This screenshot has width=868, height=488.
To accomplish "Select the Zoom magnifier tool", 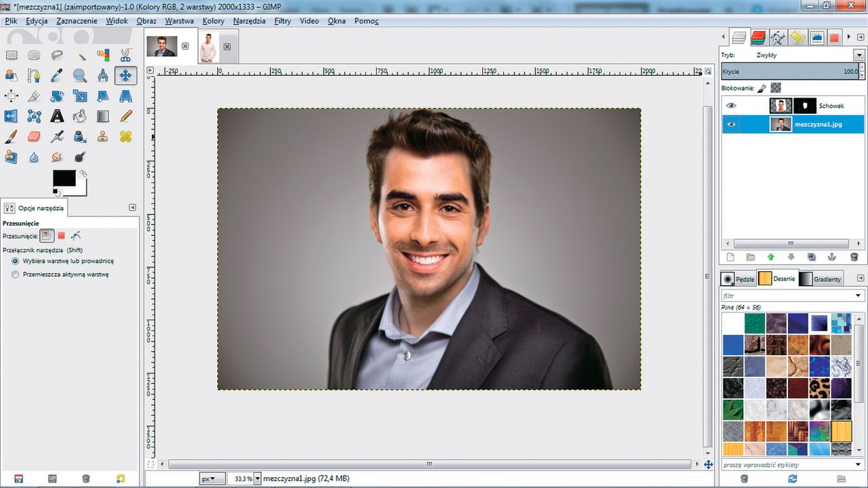I will coord(80,75).
